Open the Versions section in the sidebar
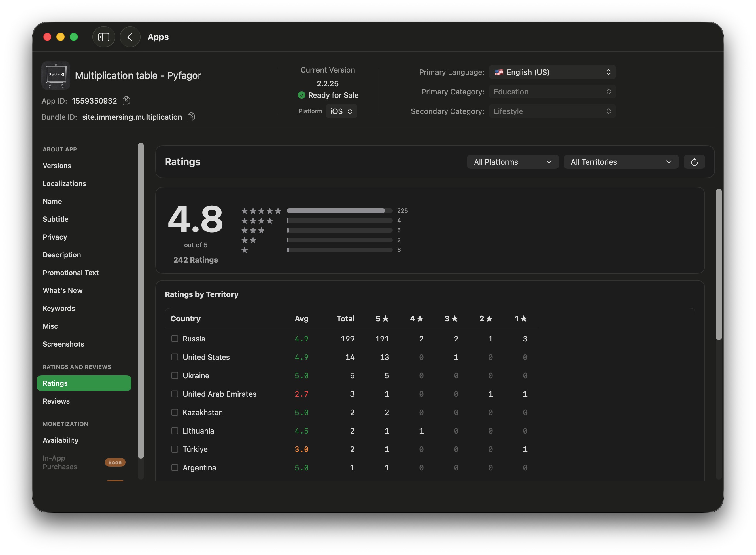Image resolution: width=756 pixels, height=555 pixels. pos(57,165)
